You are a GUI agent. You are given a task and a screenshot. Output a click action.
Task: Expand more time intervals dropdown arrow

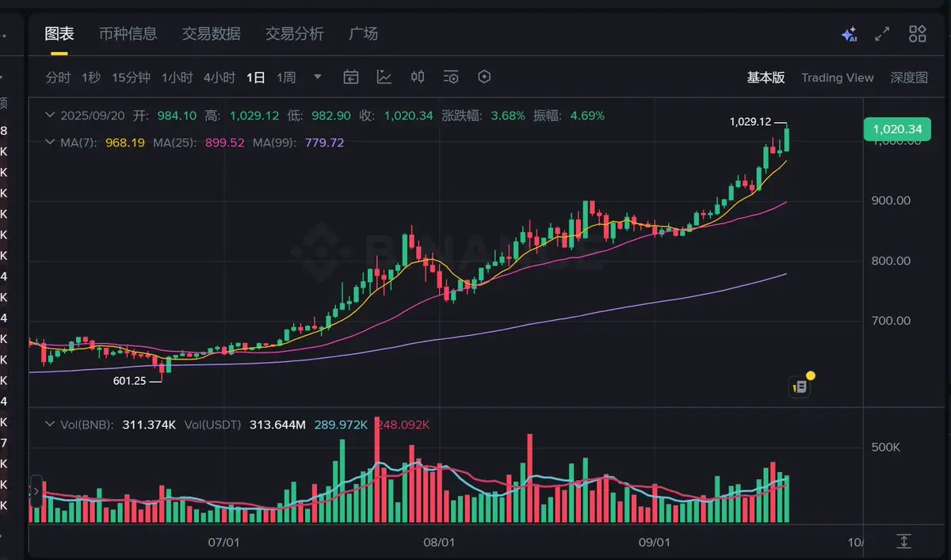coord(318,77)
